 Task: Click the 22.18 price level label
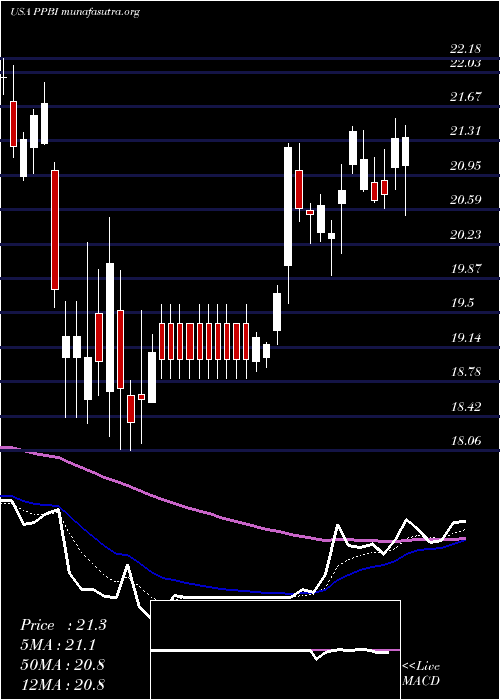(466, 49)
